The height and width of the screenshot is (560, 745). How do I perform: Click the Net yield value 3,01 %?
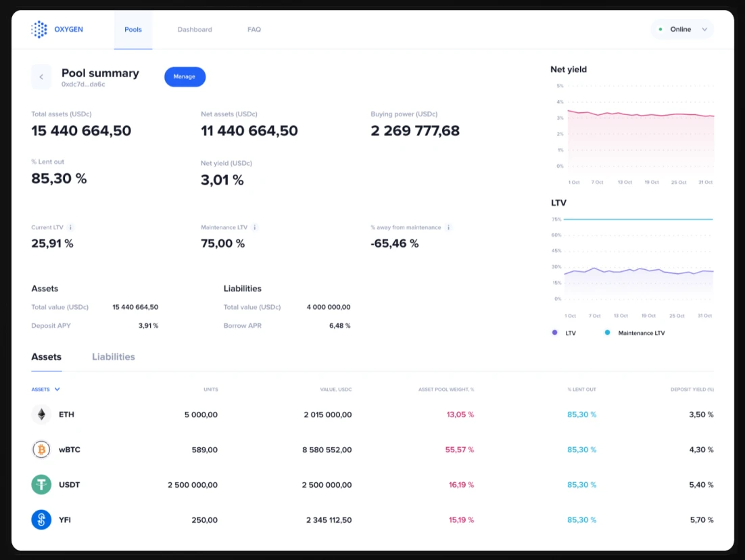tap(222, 180)
